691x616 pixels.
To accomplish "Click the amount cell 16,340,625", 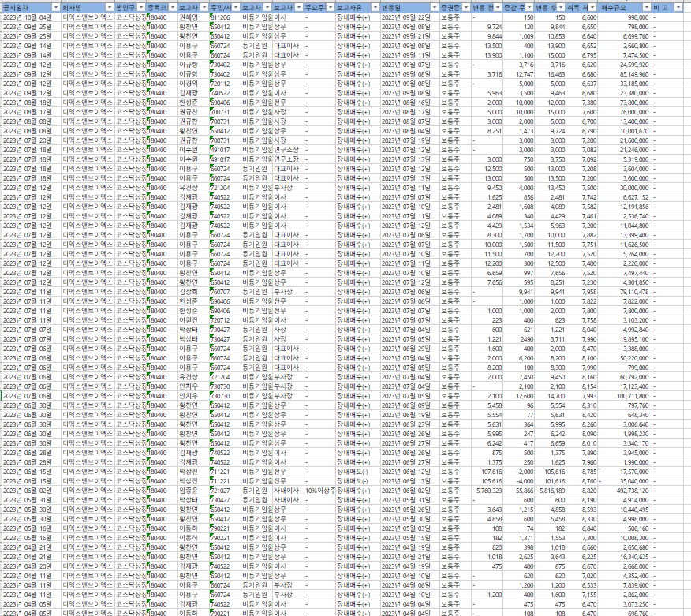I will tap(625, 557).
